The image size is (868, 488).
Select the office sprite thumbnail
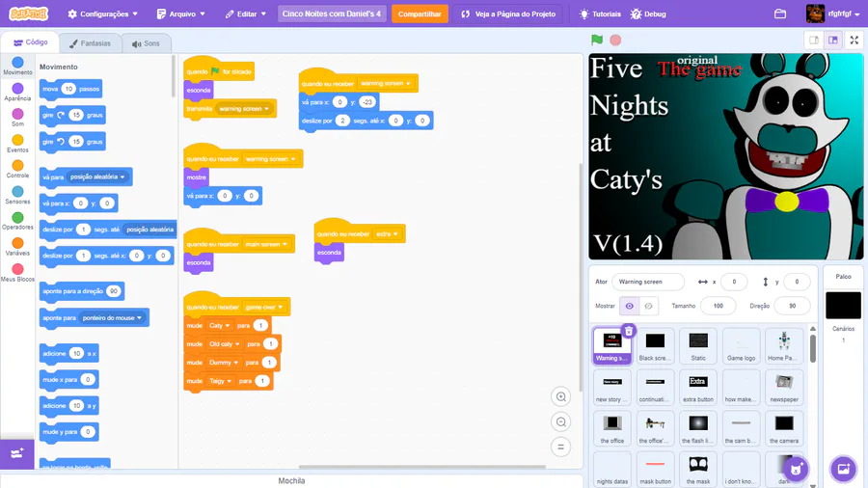(x=612, y=428)
